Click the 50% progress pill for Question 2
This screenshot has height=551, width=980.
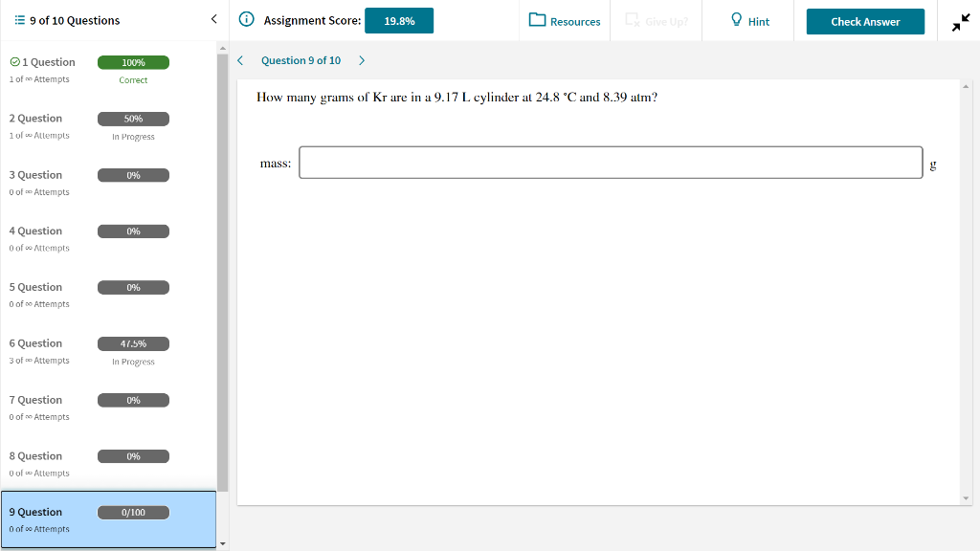(x=133, y=119)
